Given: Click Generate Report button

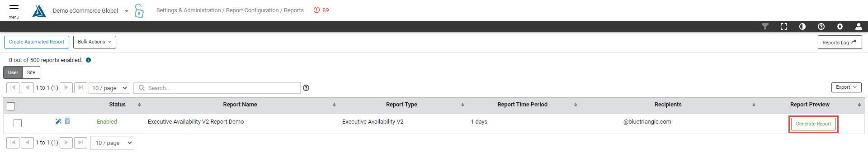Looking at the screenshot, I should point(813,124).
